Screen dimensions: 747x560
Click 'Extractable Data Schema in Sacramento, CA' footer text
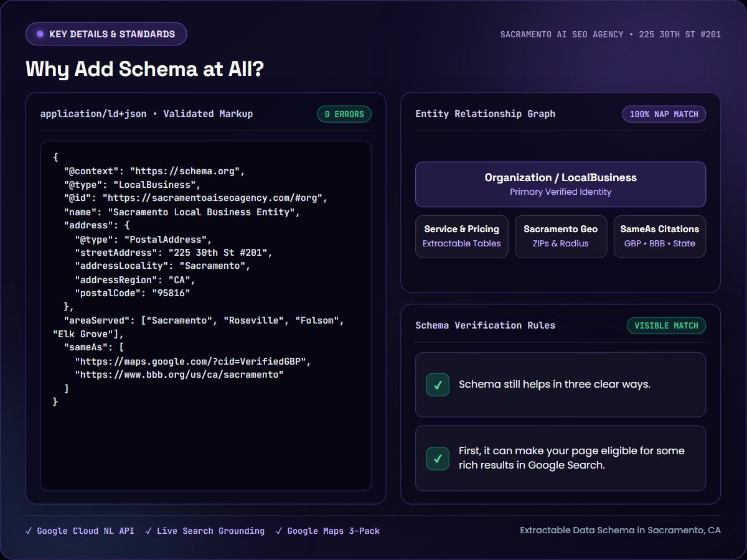tap(620, 531)
